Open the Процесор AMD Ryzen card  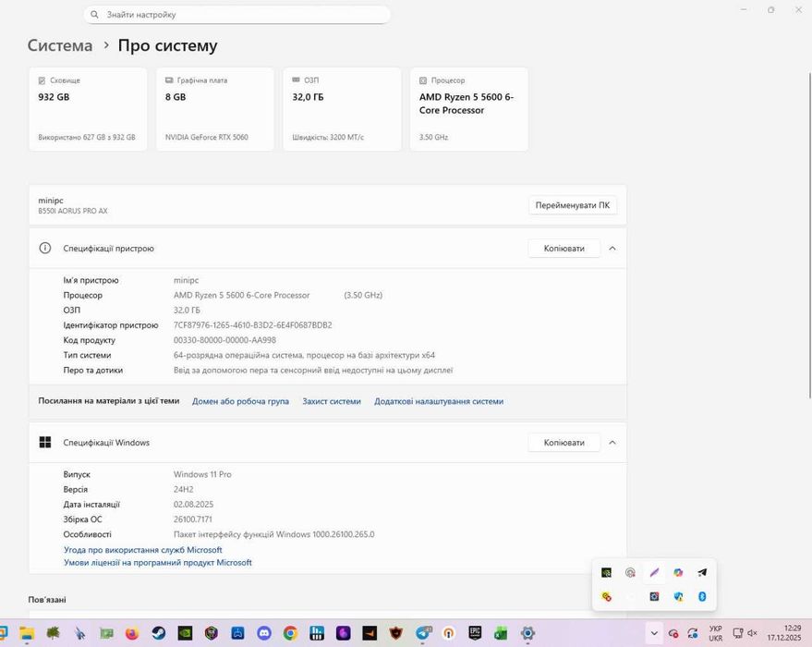[x=469, y=109]
